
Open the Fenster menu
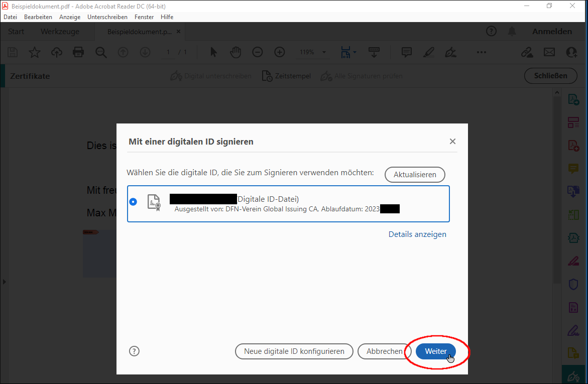tap(144, 17)
